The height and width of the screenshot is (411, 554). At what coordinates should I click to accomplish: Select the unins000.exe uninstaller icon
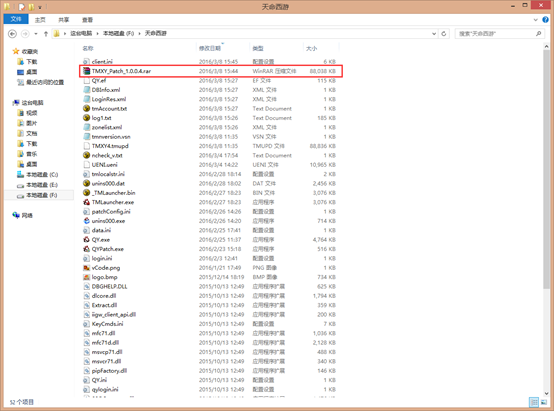[x=87, y=221]
